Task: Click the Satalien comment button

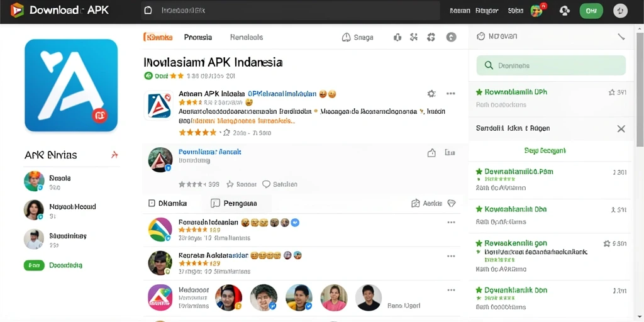Action: (x=280, y=184)
